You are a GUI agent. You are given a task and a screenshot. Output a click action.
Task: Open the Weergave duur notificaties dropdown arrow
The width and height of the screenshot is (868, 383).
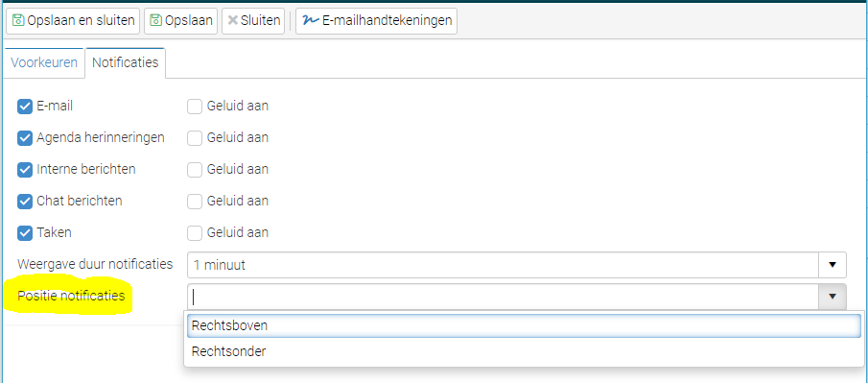click(x=832, y=265)
